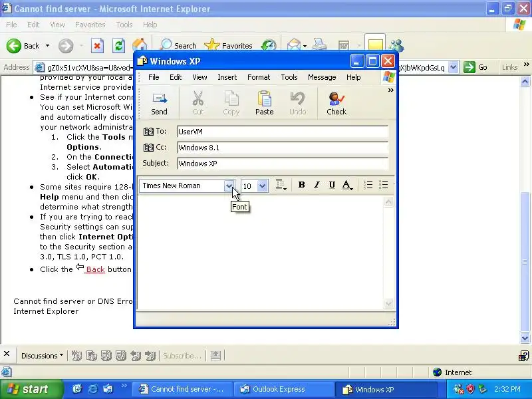Click the Stop icon in Internet Explorer toolbar
The height and width of the screenshot is (399, 532).
[97, 46]
